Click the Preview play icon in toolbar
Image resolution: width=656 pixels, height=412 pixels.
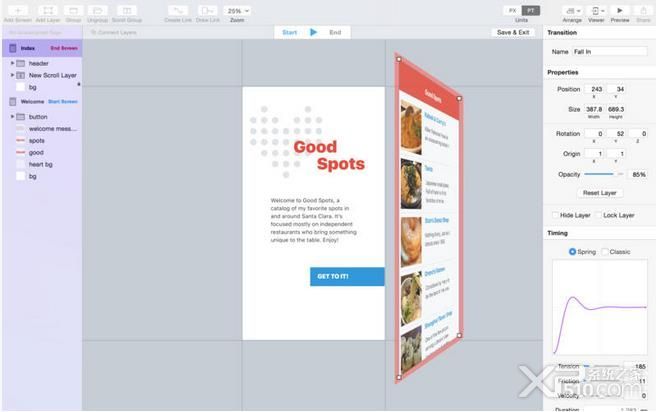pyautogui.click(x=620, y=10)
